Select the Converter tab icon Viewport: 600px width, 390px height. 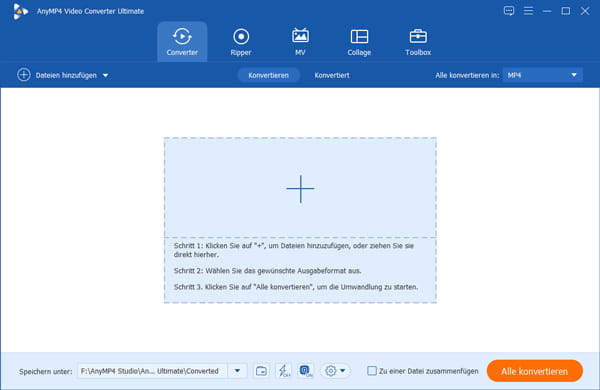(182, 37)
